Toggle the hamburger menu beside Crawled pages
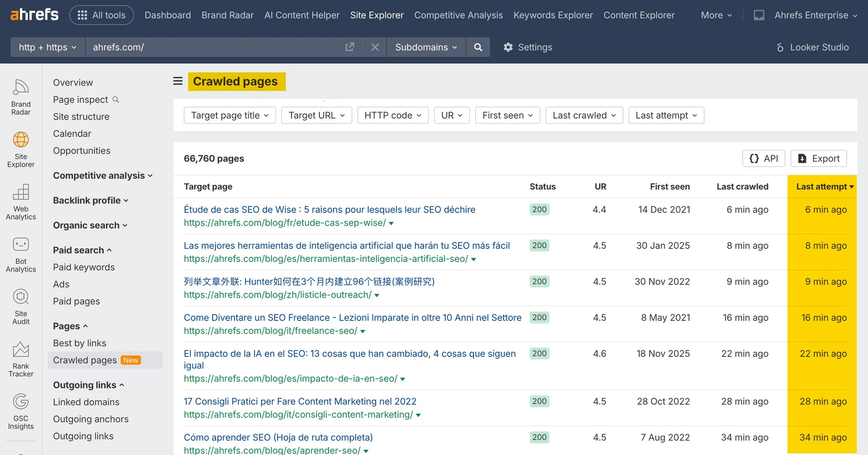868x455 pixels. coord(178,81)
